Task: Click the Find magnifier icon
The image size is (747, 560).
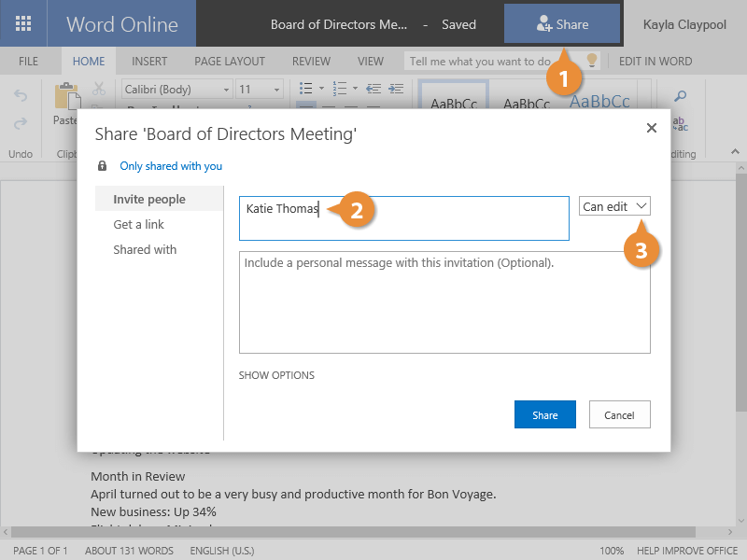Action: [681, 96]
